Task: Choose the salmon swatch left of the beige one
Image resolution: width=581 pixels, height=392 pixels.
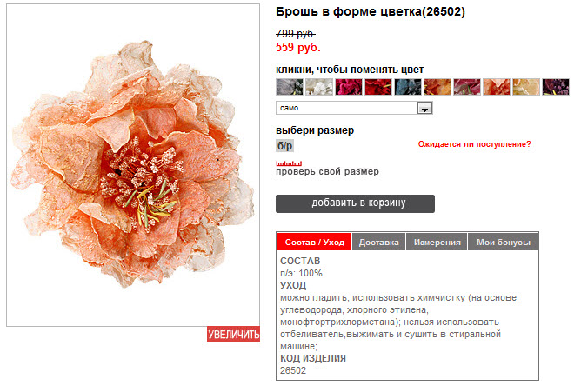Action: pyautogui.click(x=496, y=87)
